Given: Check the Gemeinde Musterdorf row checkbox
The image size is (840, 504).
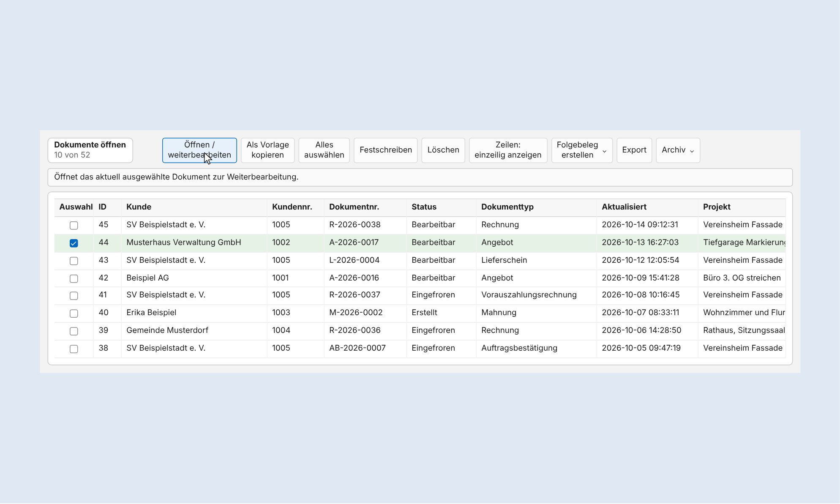Looking at the screenshot, I should click(x=74, y=331).
